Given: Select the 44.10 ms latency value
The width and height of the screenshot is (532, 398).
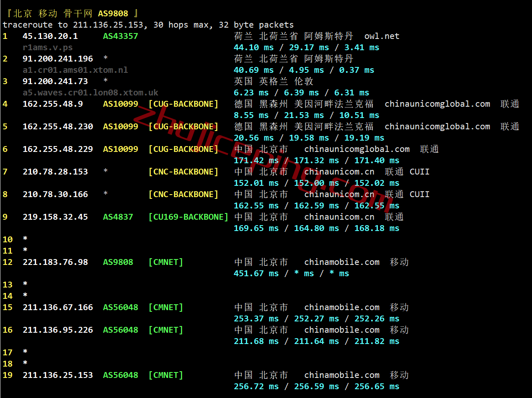Looking at the screenshot, I should click(x=254, y=47).
